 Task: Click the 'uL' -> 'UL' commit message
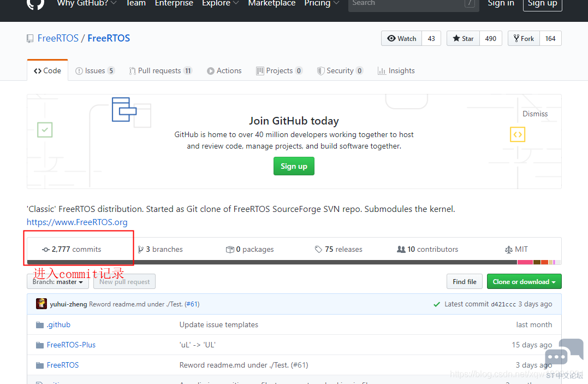(x=197, y=345)
